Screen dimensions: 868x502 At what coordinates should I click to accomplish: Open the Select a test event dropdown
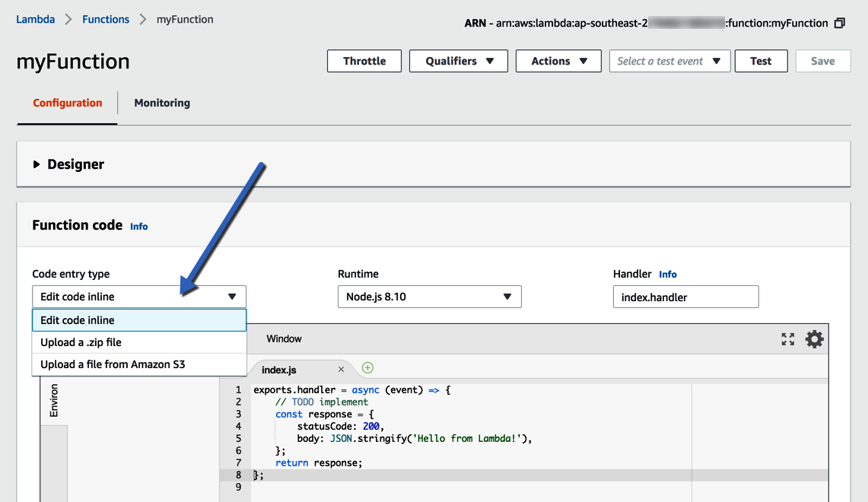(669, 61)
